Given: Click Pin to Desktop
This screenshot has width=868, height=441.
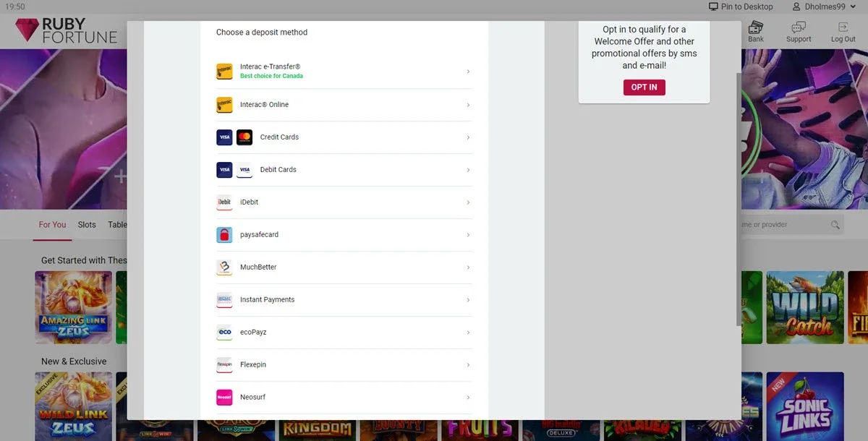Looking at the screenshot, I should point(741,7).
